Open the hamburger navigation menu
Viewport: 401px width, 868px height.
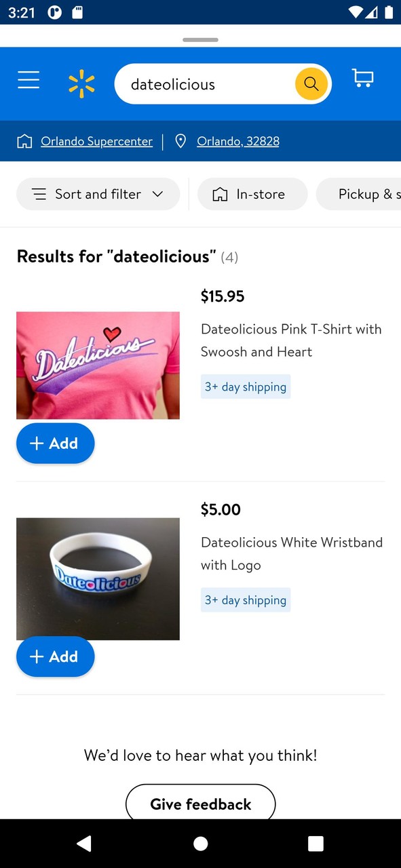28,79
